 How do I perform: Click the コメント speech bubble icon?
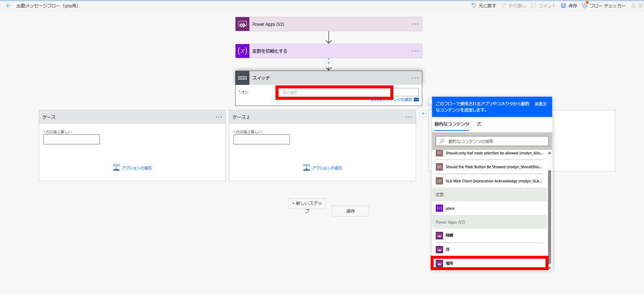tap(533, 6)
